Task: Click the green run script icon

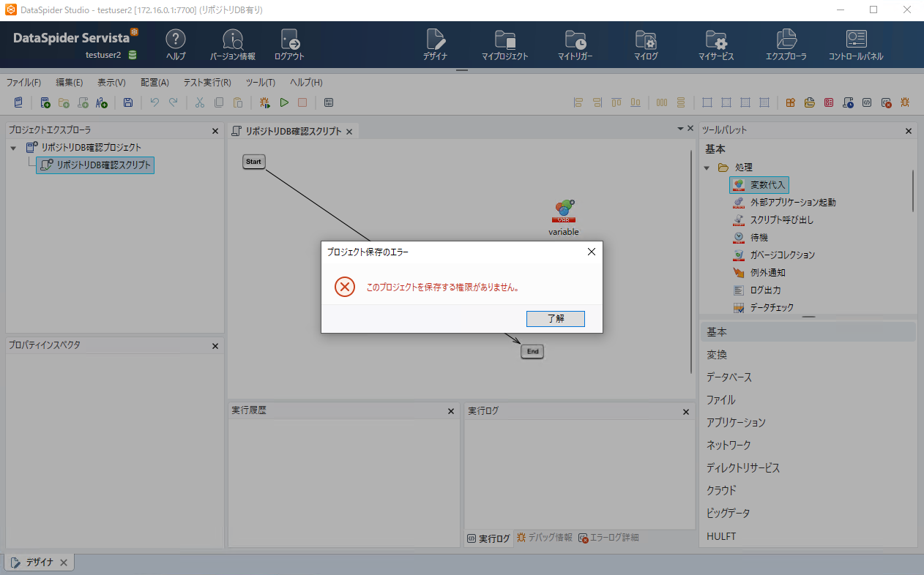Action: click(x=284, y=103)
